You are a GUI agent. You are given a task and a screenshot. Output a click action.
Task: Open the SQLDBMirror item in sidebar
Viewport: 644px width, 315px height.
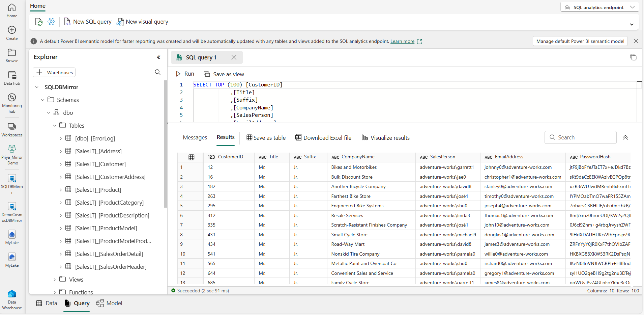tap(12, 184)
